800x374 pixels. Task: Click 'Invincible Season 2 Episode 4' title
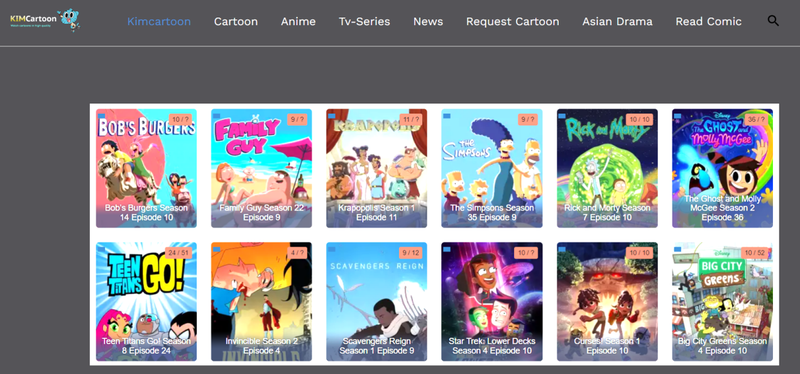(x=261, y=346)
